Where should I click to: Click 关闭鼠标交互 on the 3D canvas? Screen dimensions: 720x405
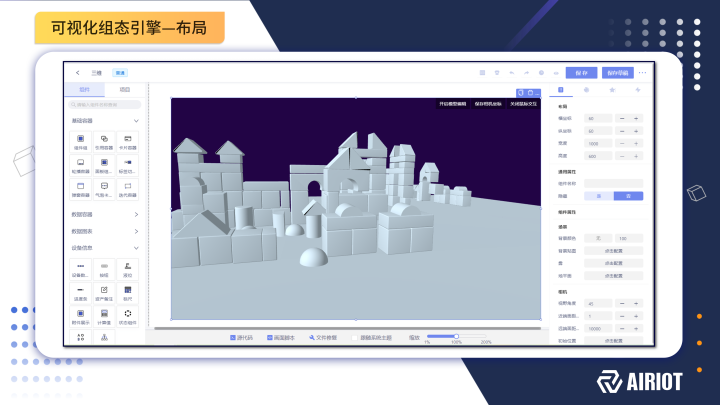[x=523, y=104]
